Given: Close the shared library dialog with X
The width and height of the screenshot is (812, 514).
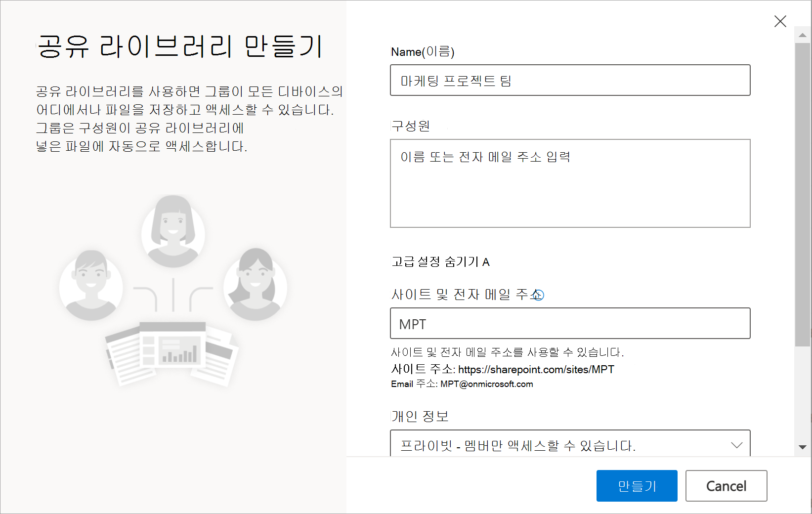Looking at the screenshot, I should point(780,21).
